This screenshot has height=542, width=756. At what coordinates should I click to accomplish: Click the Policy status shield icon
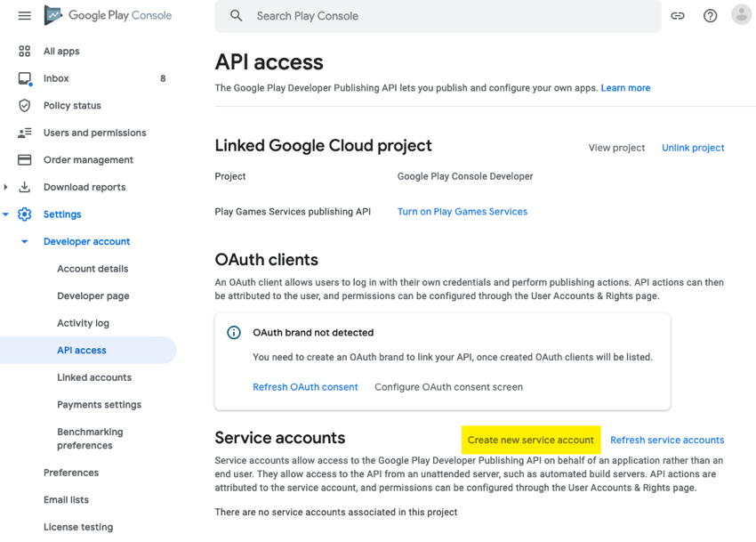pyautogui.click(x=24, y=106)
